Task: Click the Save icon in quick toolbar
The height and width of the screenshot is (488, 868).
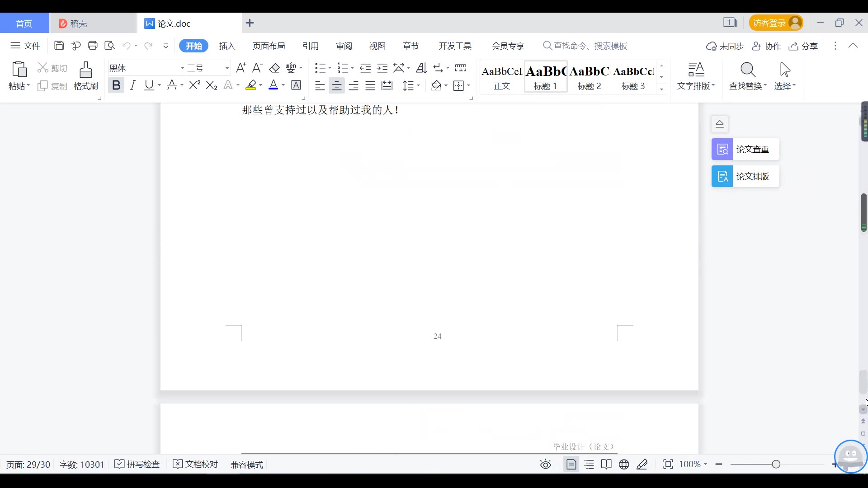Action: tap(59, 46)
